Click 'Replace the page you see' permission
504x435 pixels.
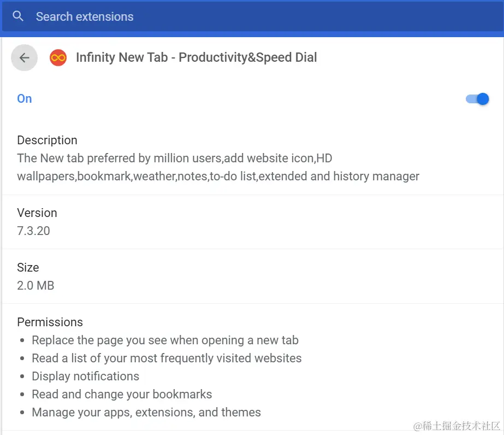point(165,340)
